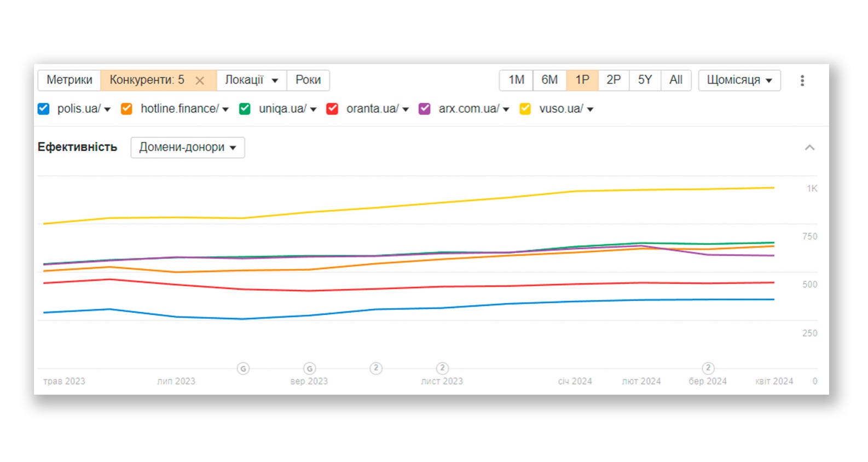Click the Google update marker near вер 2023

click(x=309, y=368)
